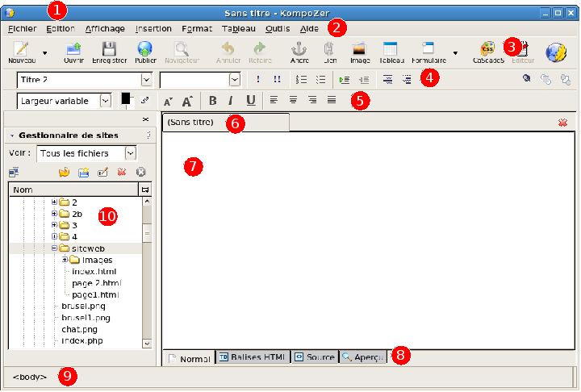Open the Titre 2 paragraph format dropdown
This screenshot has width=581, height=392.
(146, 80)
